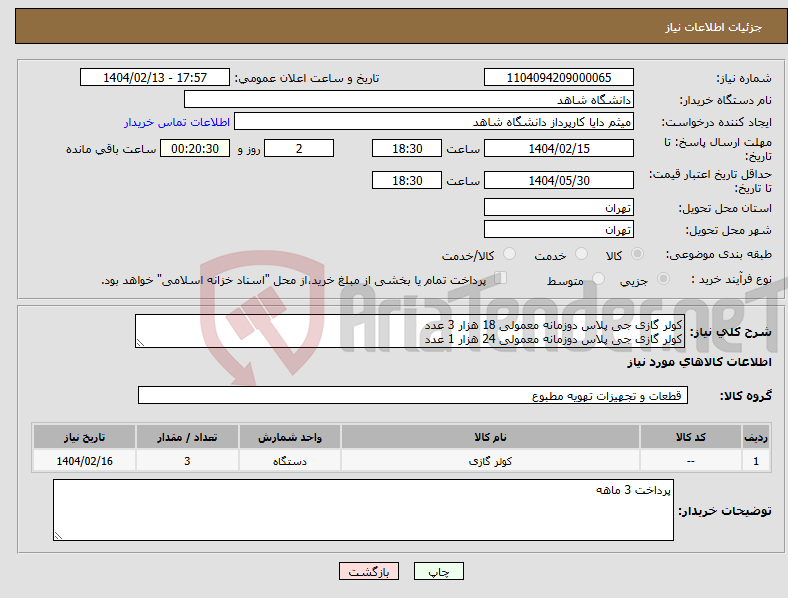The height and width of the screenshot is (598, 788).
Task: Click the کولر گازی table cell
Action: [x=490, y=461]
